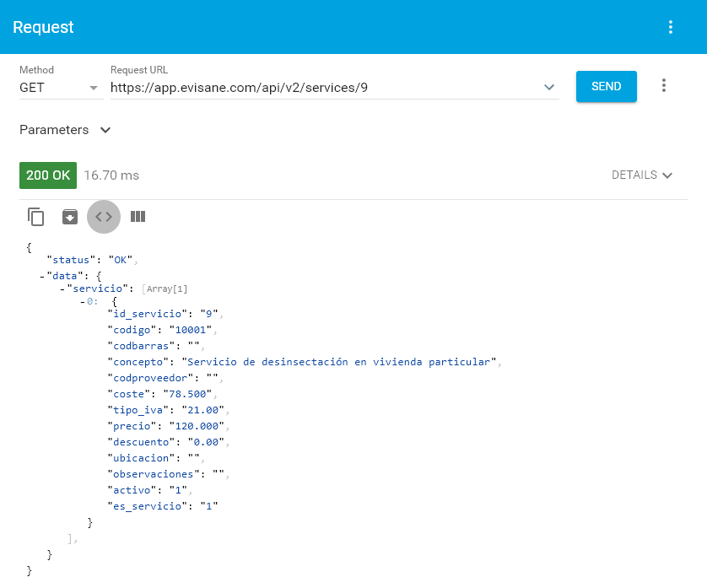
Task: Select the "concepto" key in JSON response
Action: coord(141,362)
